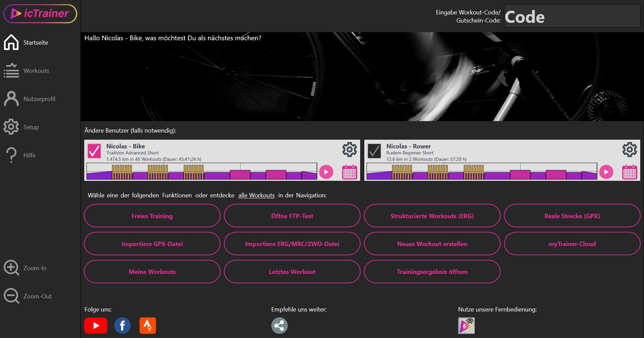
Task: Select Zoom-Out label in sidebar
Action: (37, 296)
